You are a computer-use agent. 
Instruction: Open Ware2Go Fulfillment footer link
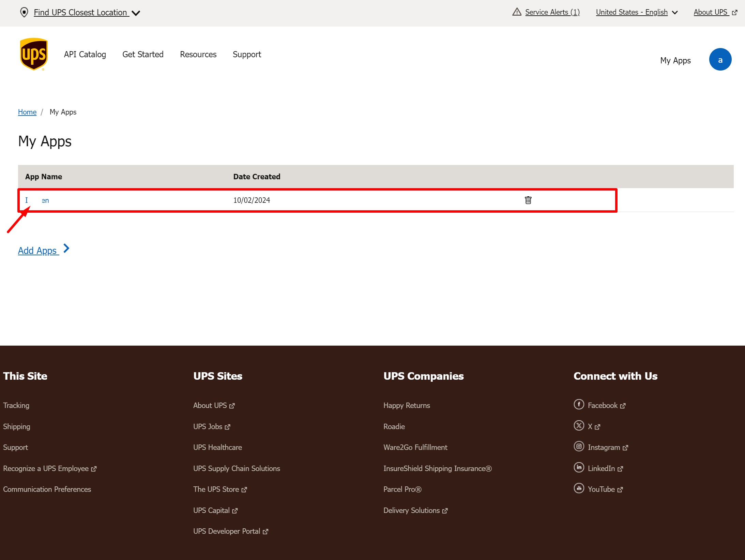click(415, 447)
